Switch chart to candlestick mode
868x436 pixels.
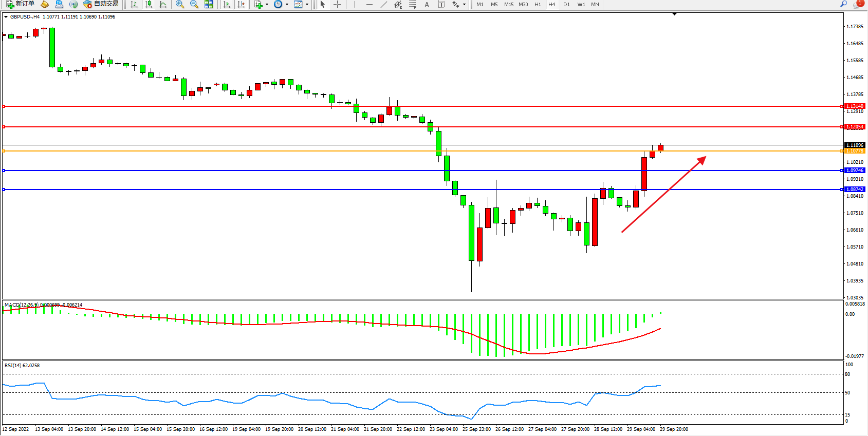(x=149, y=4)
